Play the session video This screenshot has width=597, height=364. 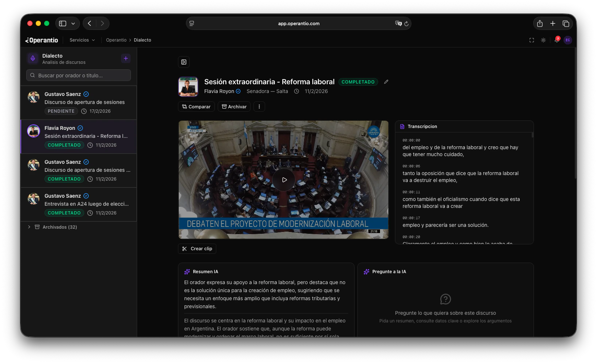pyautogui.click(x=283, y=179)
